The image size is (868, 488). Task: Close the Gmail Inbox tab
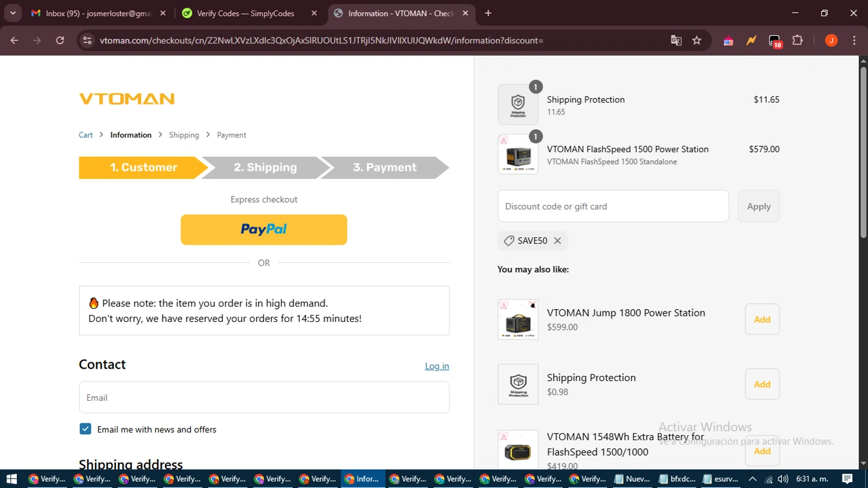point(163,13)
